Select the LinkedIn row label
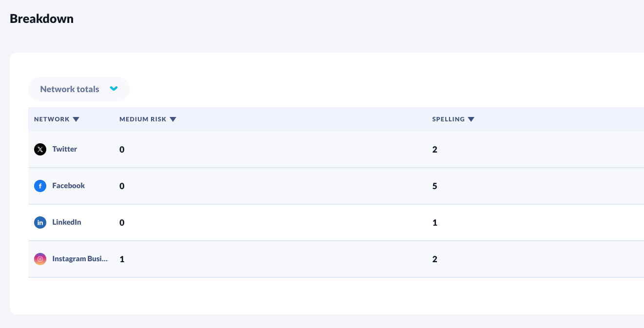 coord(67,222)
